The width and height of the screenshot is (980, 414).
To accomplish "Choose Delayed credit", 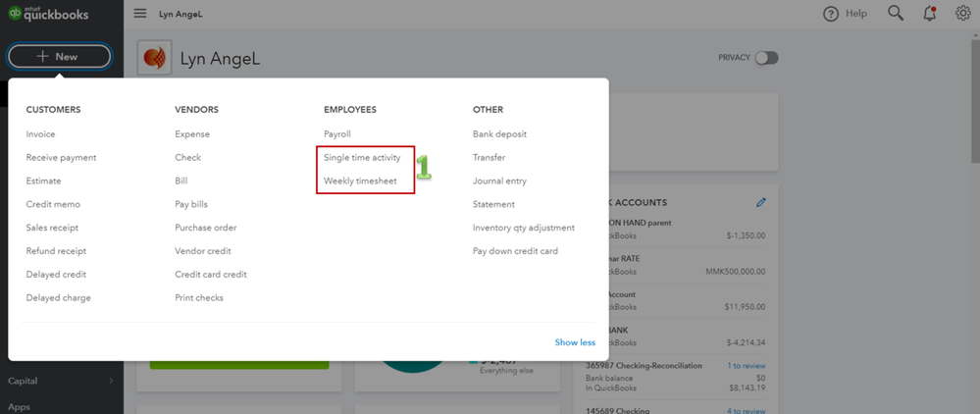I will click(x=56, y=275).
